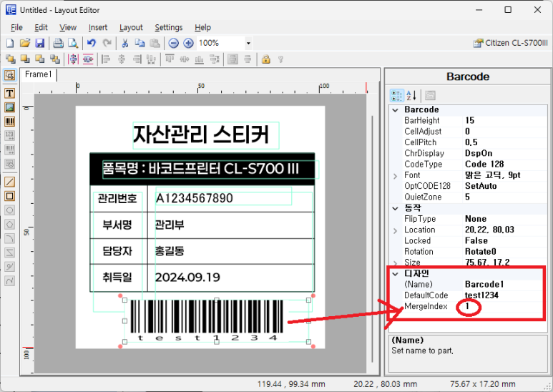Zoom out with minus button
The image size is (553, 392).
point(173,44)
